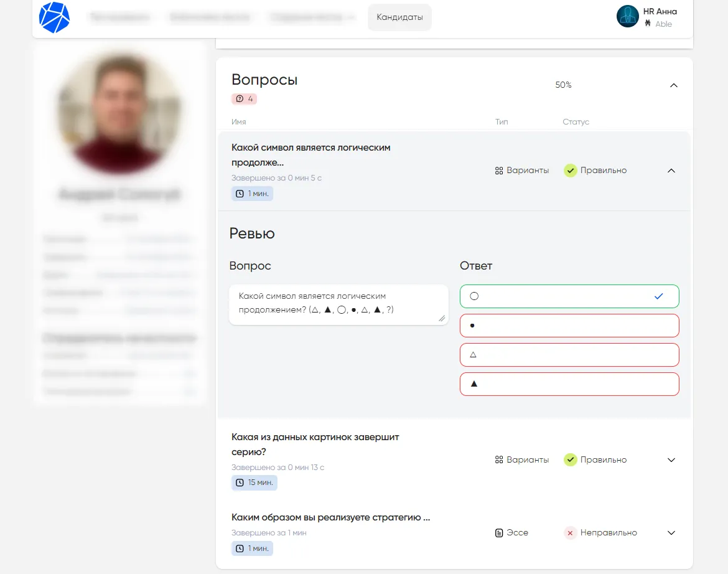Click the green Правильно checkmark on first question
Screen dimensions: 728x574
[x=570, y=171]
